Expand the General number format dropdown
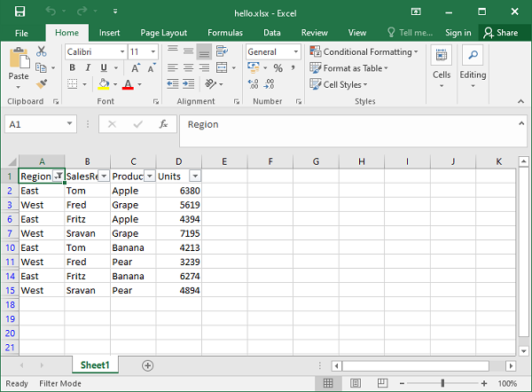Screen dimensions: 532x392 296,52
